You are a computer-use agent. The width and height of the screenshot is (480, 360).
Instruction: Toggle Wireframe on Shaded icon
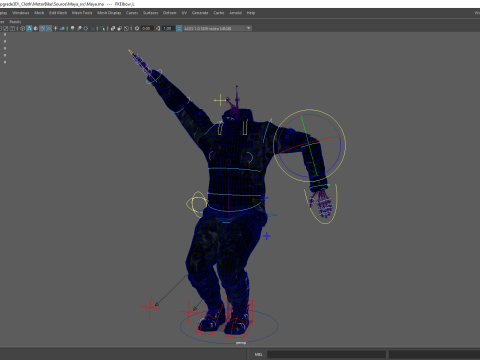click(42, 28)
